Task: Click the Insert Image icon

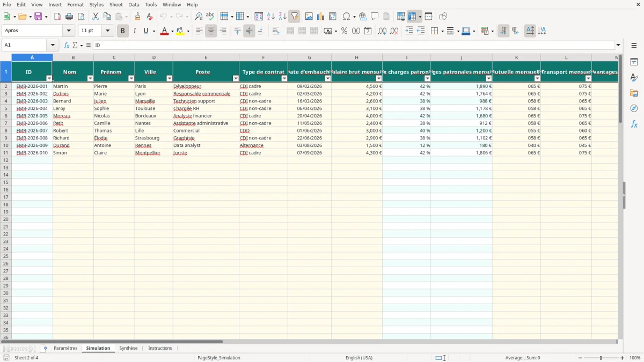Action: pyautogui.click(x=309, y=17)
